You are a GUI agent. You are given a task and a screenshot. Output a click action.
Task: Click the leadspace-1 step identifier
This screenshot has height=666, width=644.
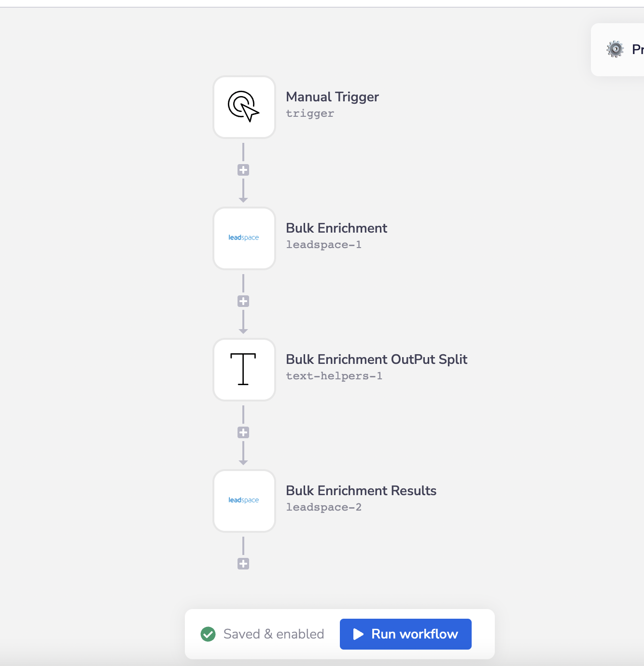(x=323, y=245)
